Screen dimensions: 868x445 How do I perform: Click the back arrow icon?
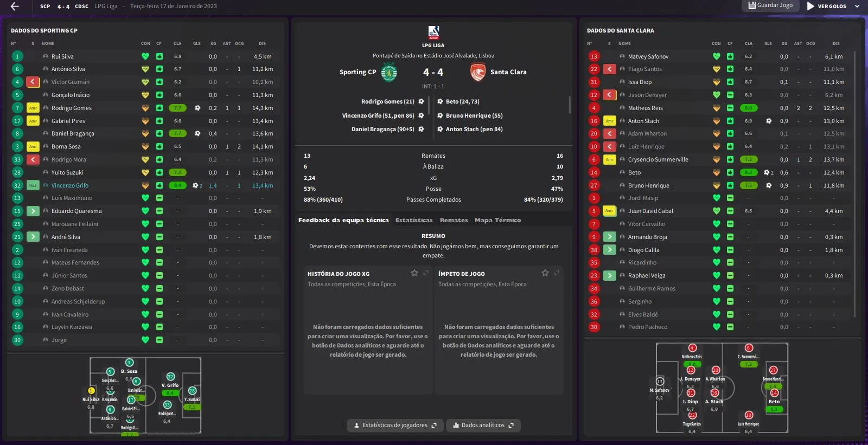(x=15, y=6)
